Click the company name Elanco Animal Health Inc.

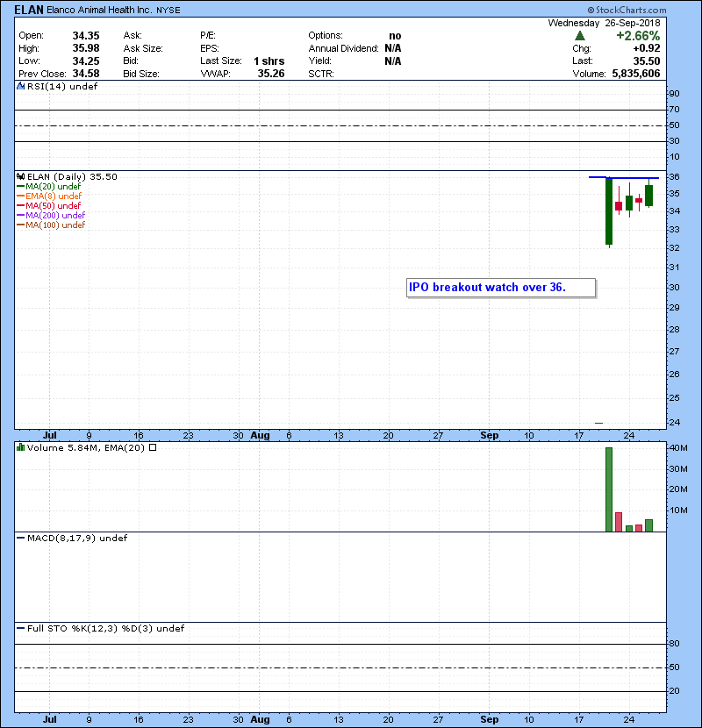[x=99, y=10]
